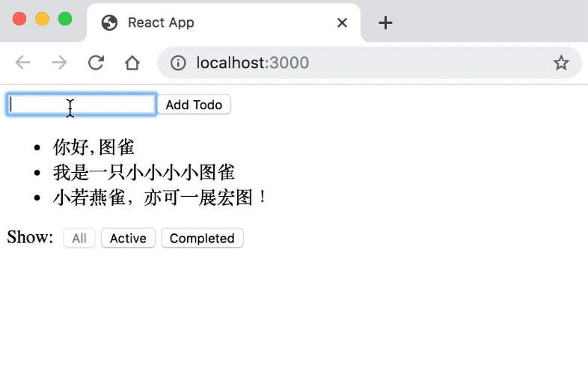Bookmark this page with the star icon

[561, 63]
